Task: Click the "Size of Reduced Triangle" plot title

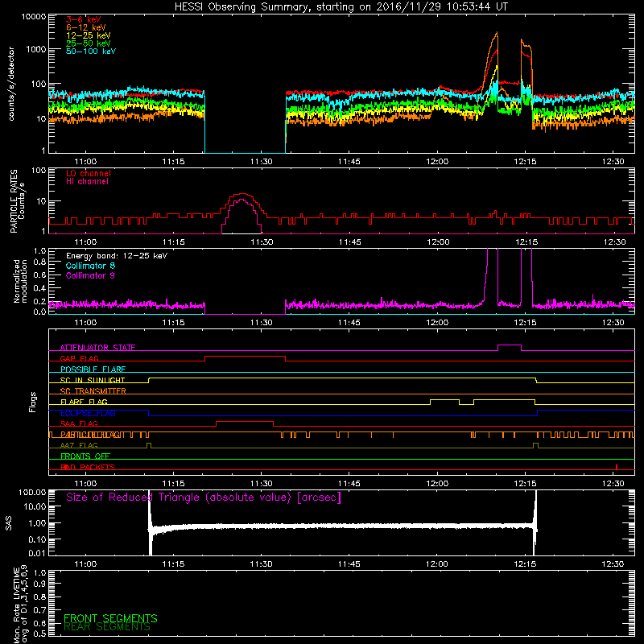Action: (204, 497)
